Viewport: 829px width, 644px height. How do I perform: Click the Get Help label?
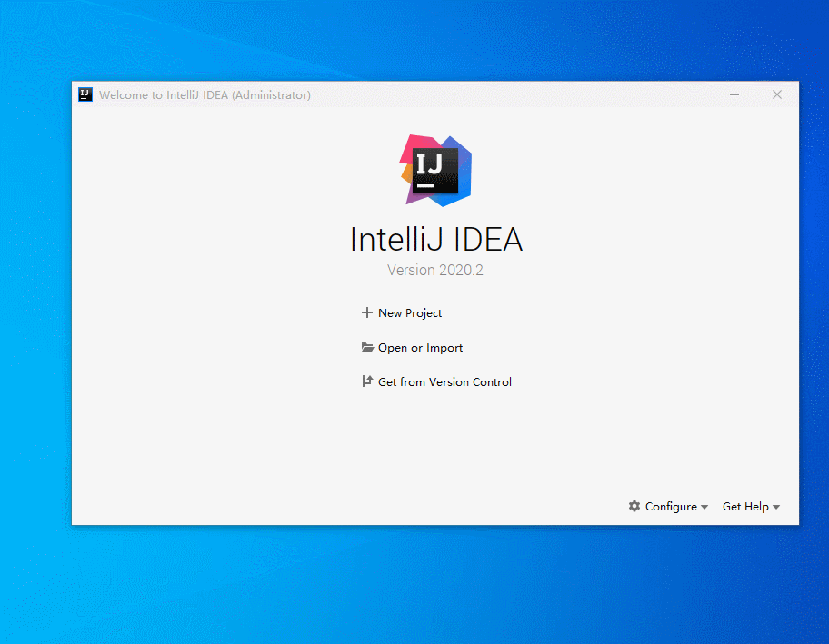(x=745, y=506)
